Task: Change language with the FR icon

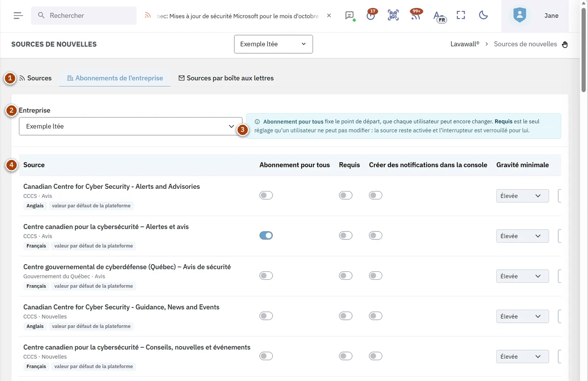Action: 439,16
